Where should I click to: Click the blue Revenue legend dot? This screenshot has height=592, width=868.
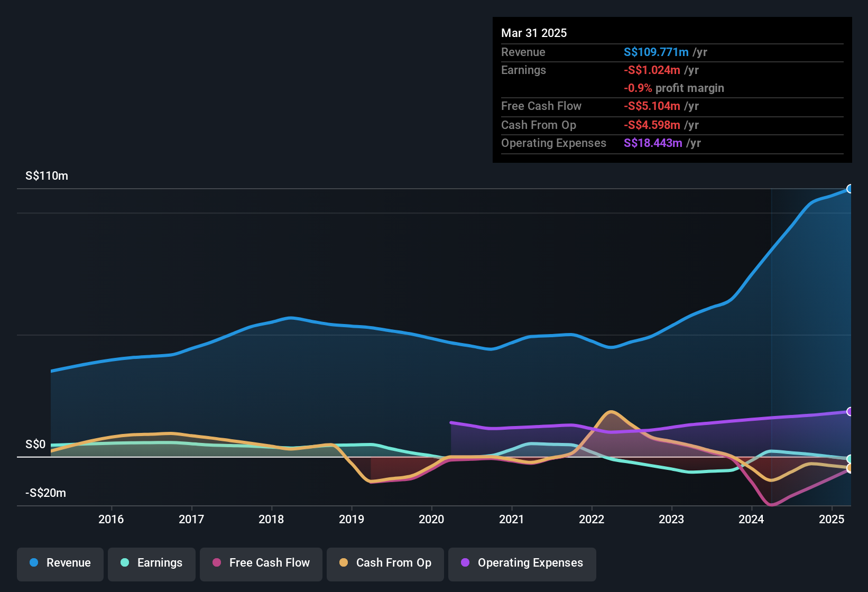pos(33,563)
